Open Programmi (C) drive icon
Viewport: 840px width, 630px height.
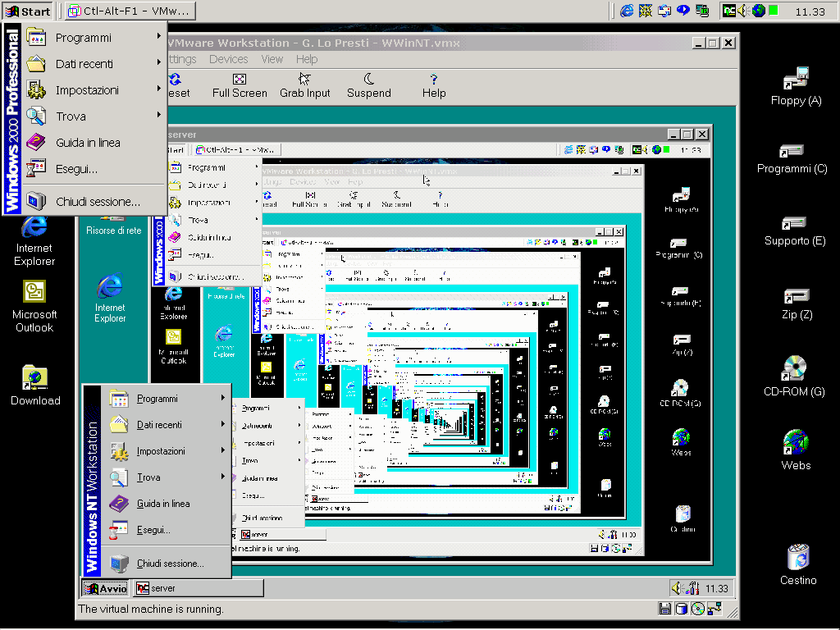[x=792, y=159]
